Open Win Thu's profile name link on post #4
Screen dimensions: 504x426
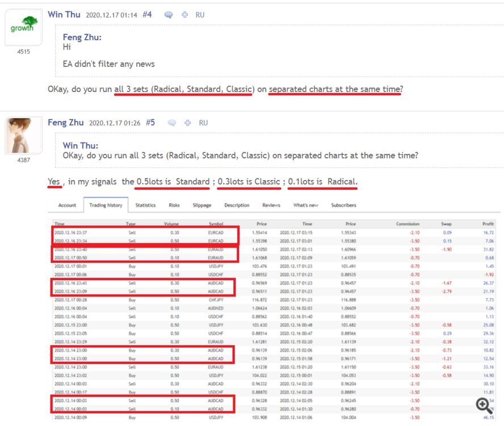64,14
